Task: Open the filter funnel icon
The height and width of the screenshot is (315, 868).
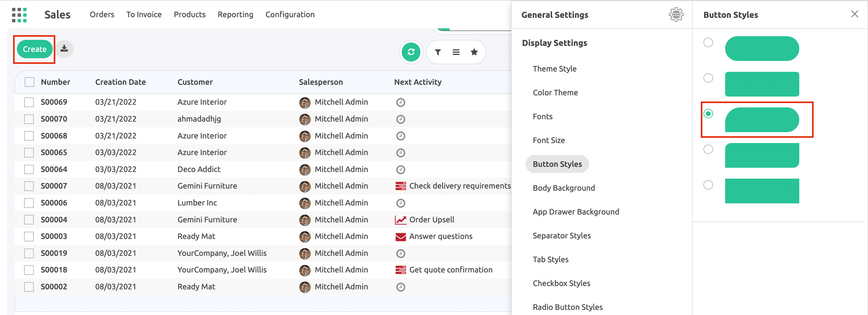Action: tap(438, 52)
